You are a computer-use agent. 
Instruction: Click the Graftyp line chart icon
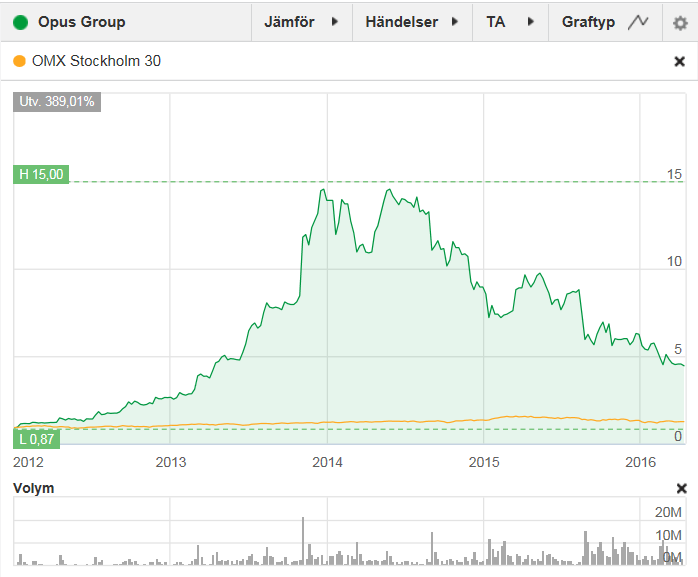(638, 22)
